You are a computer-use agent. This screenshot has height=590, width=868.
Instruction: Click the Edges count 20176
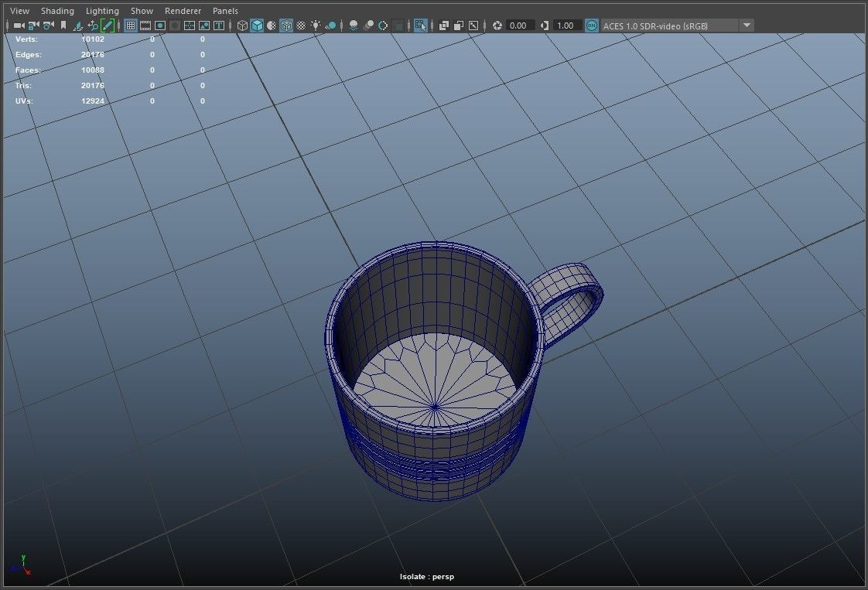[x=92, y=55]
